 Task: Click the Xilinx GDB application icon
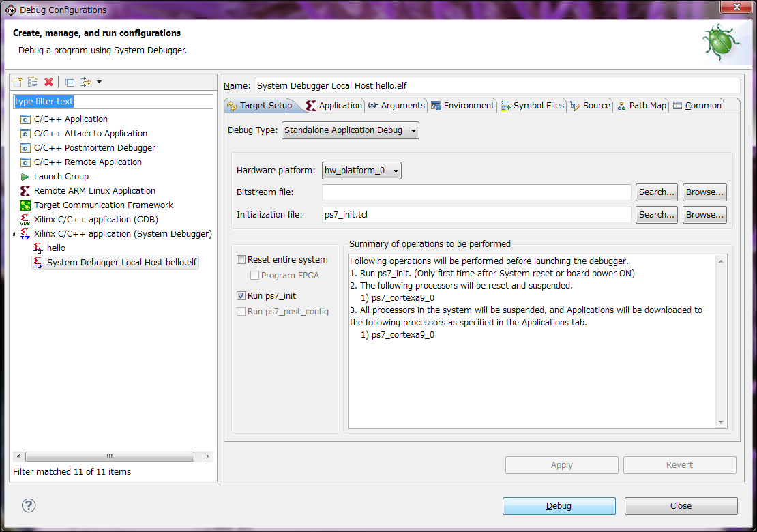(x=25, y=220)
